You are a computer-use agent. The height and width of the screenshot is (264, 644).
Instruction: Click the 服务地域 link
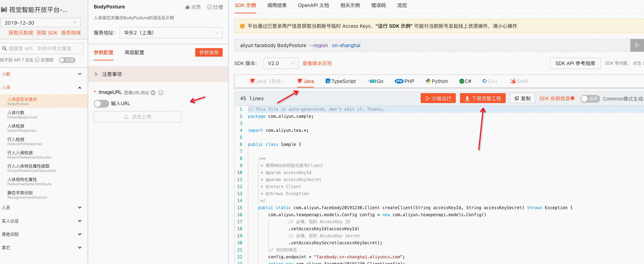coord(71,33)
